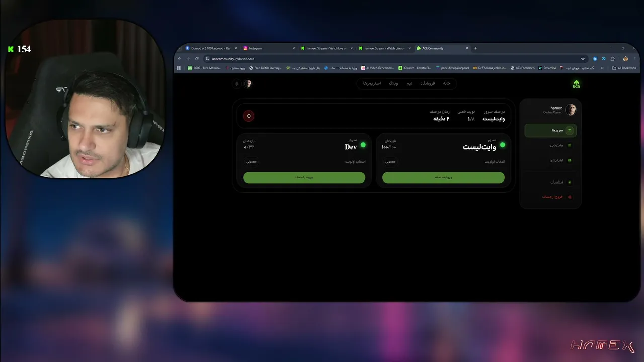This screenshot has height=362, width=644.
Task: Select the ACE Community tab
Action: pyautogui.click(x=442, y=48)
